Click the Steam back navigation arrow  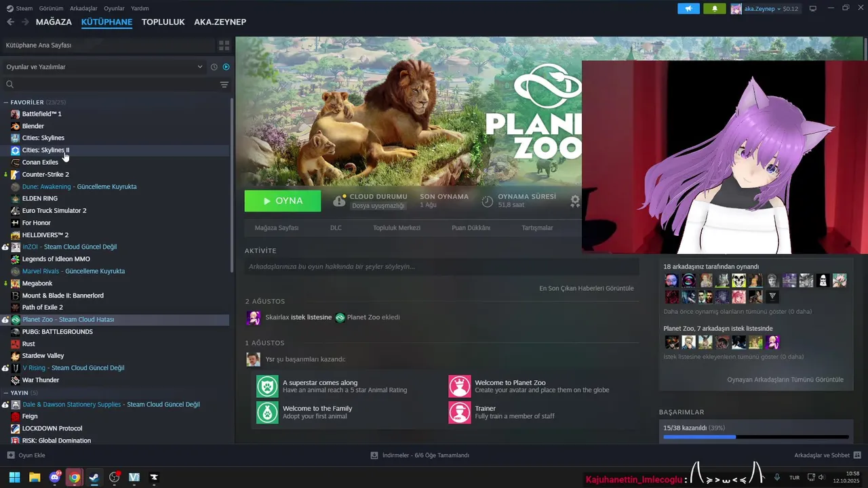coord(10,22)
